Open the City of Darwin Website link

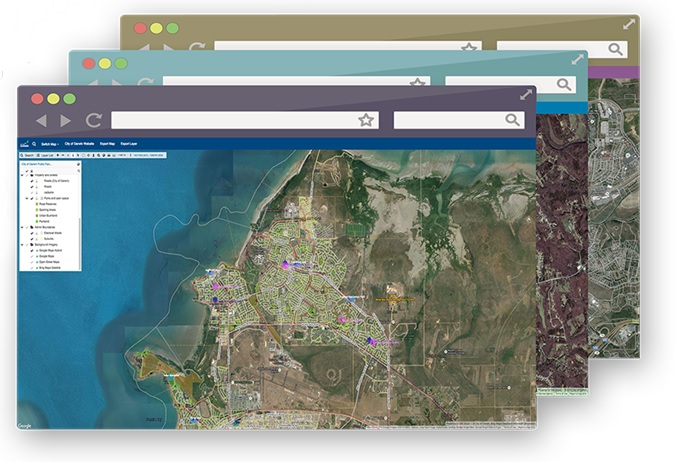coord(80,144)
